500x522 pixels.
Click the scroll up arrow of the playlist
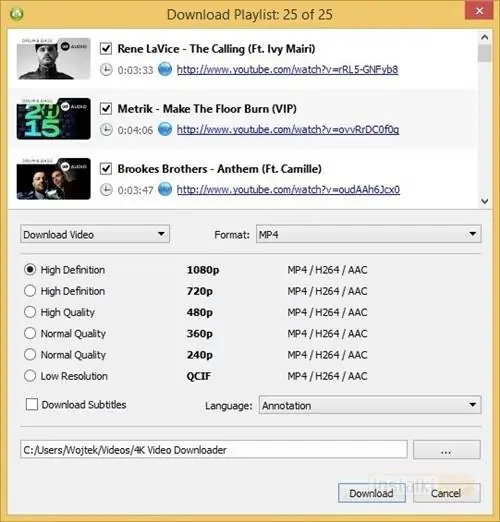[485, 37]
